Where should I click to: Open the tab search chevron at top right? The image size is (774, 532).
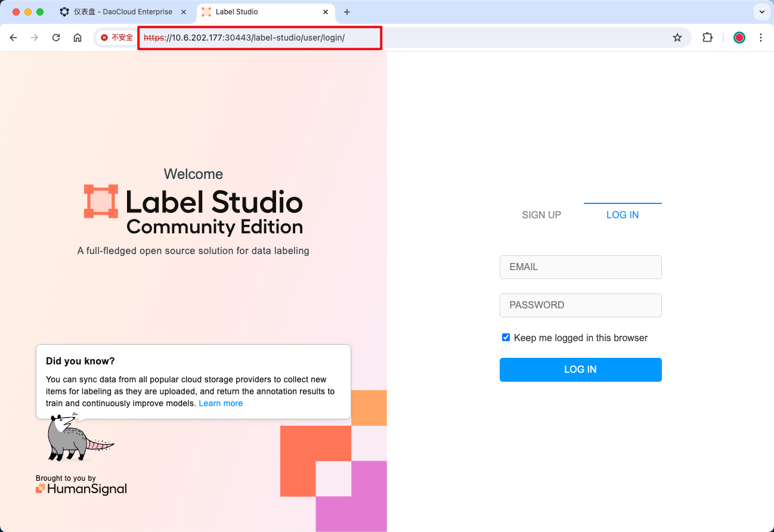761,12
